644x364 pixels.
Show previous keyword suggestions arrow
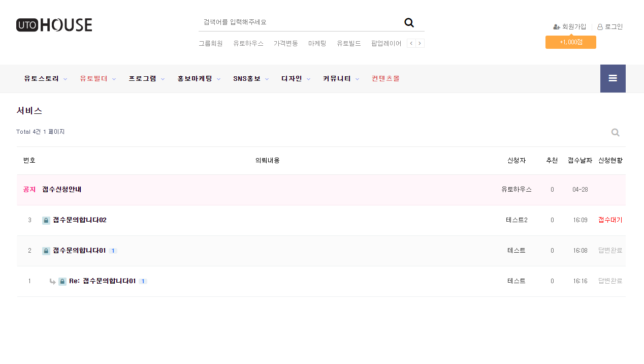(x=411, y=43)
